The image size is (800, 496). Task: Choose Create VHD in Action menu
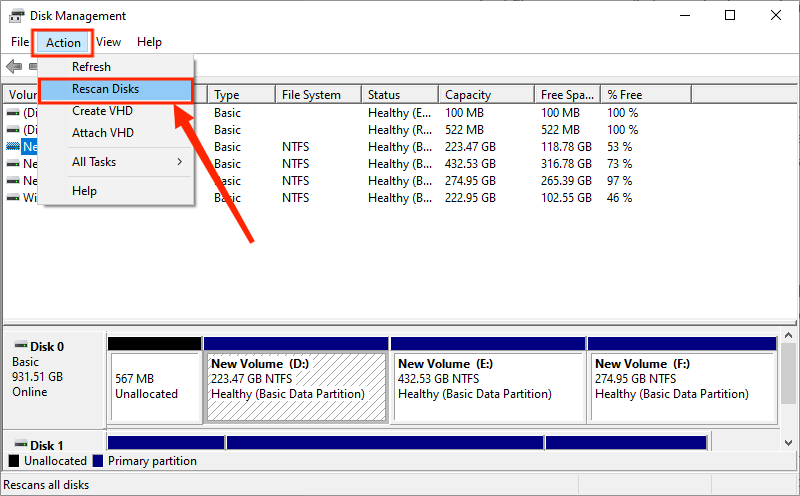[x=102, y=111]
